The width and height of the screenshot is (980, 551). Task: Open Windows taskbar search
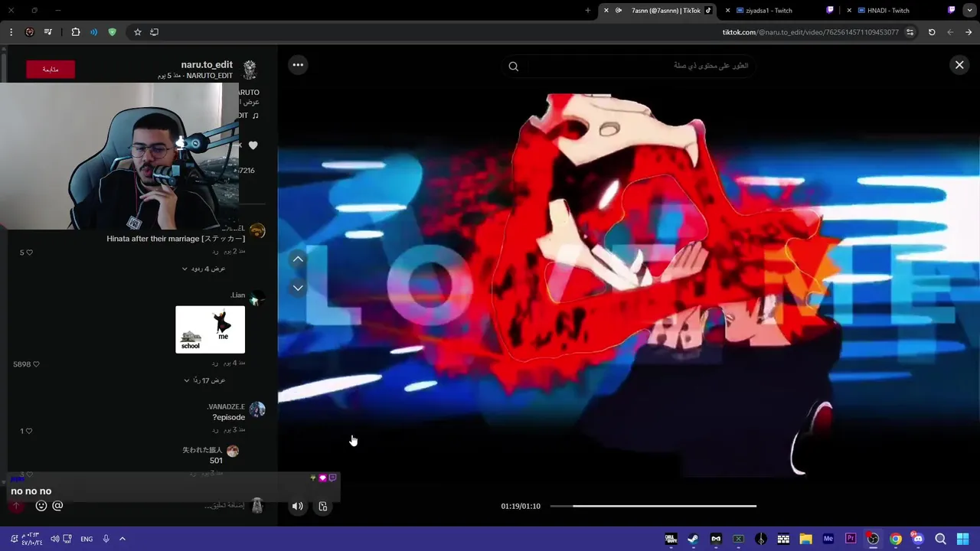point(940,539)
